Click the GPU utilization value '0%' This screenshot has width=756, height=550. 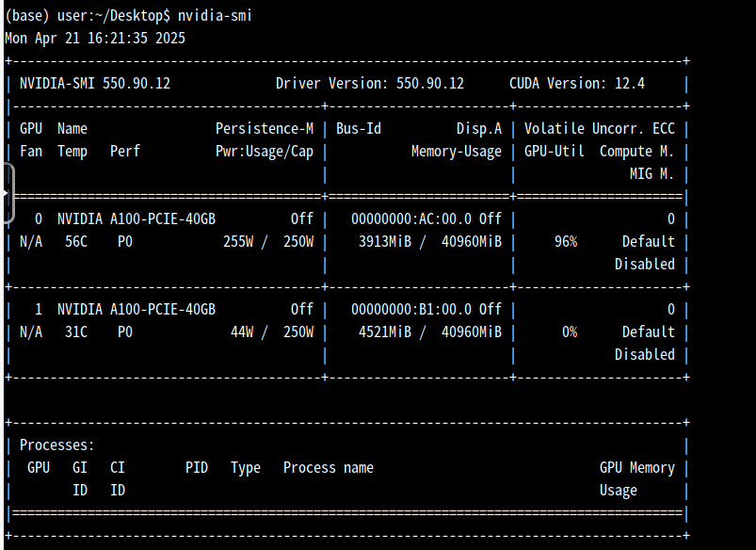tap(570, 332)
